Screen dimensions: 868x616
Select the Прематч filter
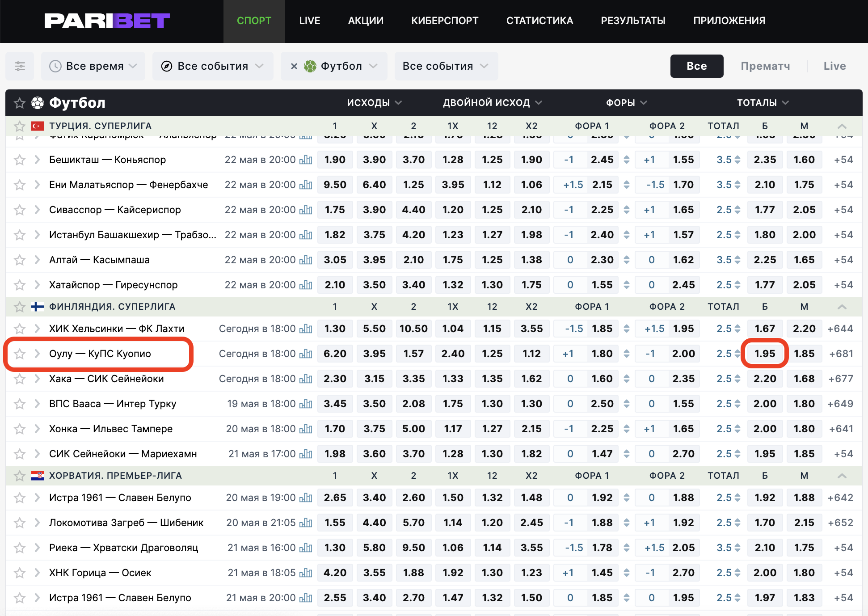[765, 66]
